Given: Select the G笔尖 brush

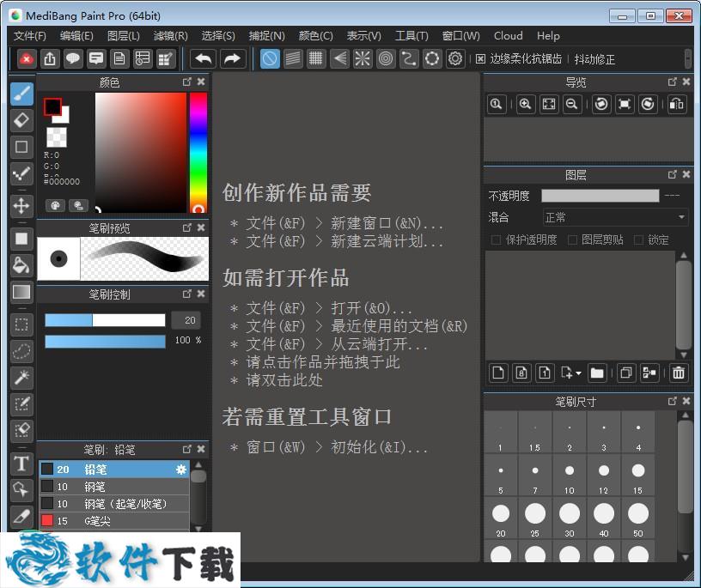Looking at the screenshot, I should tap(114, 521).
